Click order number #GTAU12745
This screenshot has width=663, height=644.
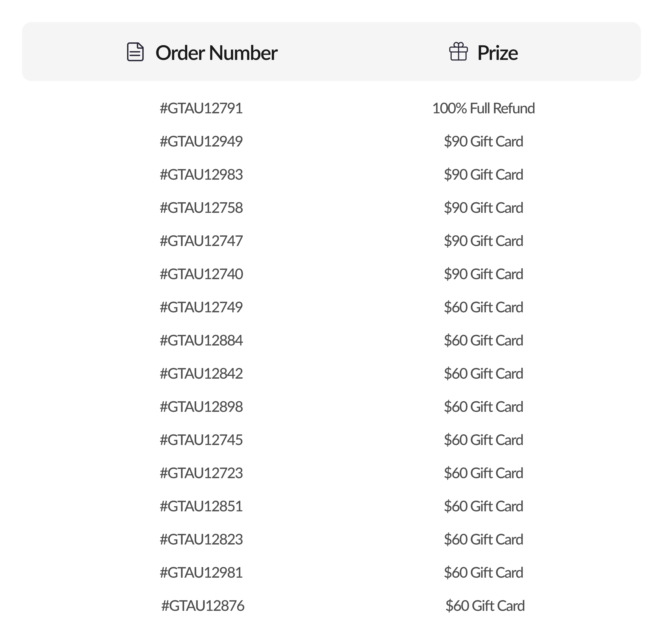click(x=201, y=440)
